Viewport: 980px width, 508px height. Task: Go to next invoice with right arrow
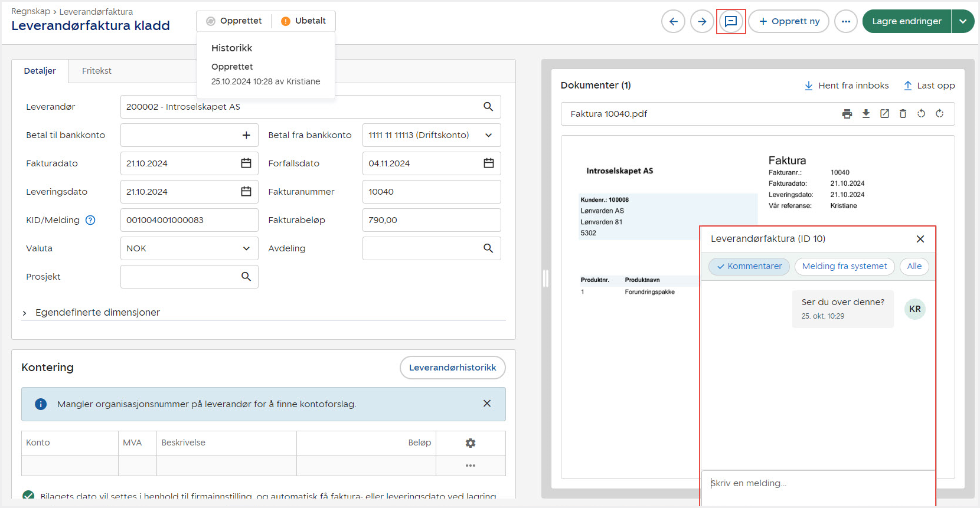pyautogui.click(x=702, y=22)
